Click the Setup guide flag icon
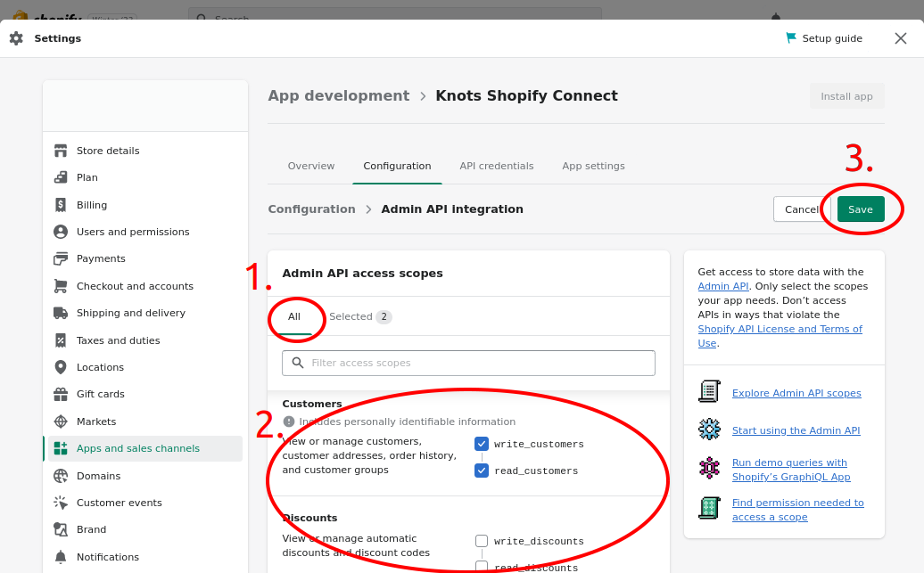The width and height of the screenshot is (924, 573). coord(791,37)
